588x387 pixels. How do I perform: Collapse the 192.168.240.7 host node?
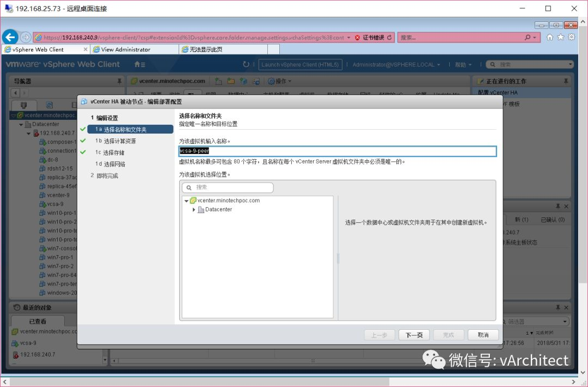coord(28,133)
